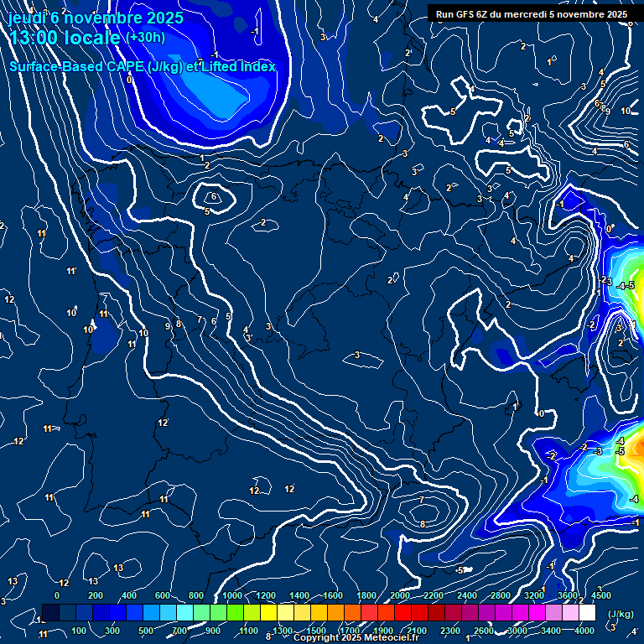Screen dimensions: 644x644
Task: Click the legend value '100'
Action: [x=79, y=631]
